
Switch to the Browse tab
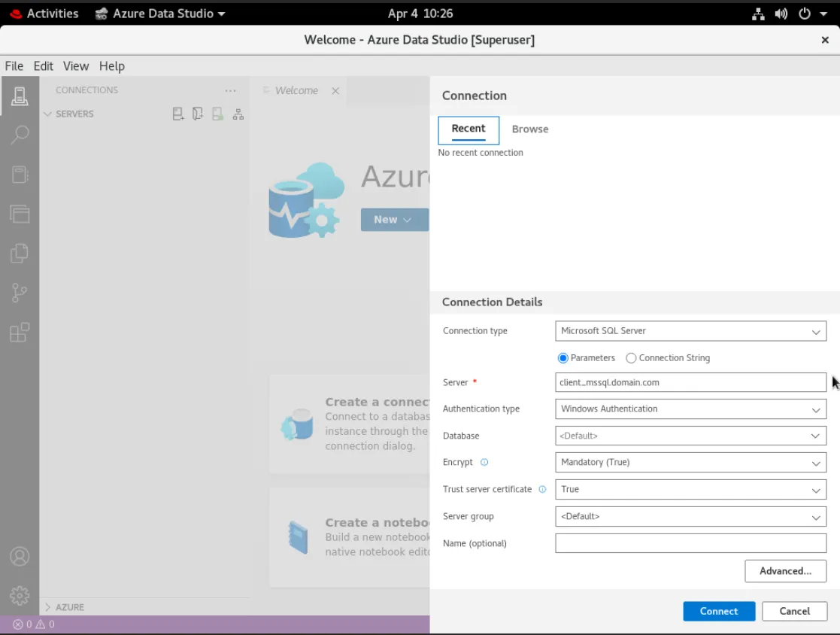coord(530,129)
